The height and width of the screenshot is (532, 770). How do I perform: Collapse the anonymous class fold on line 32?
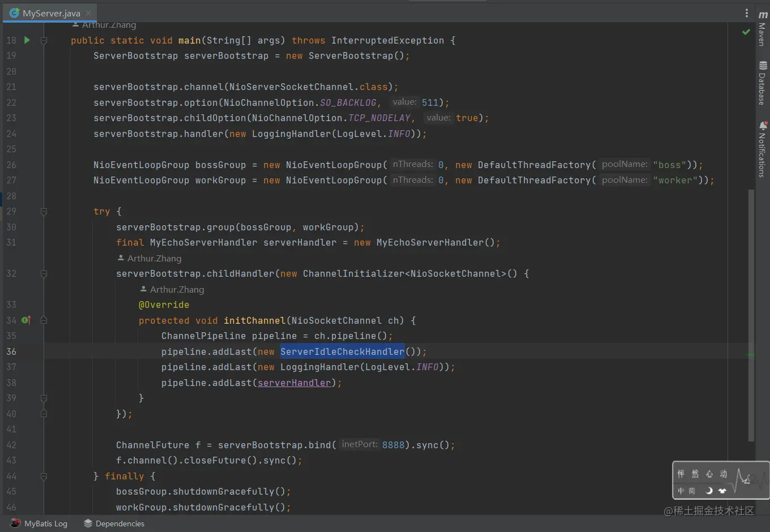[x=44, y=274]
